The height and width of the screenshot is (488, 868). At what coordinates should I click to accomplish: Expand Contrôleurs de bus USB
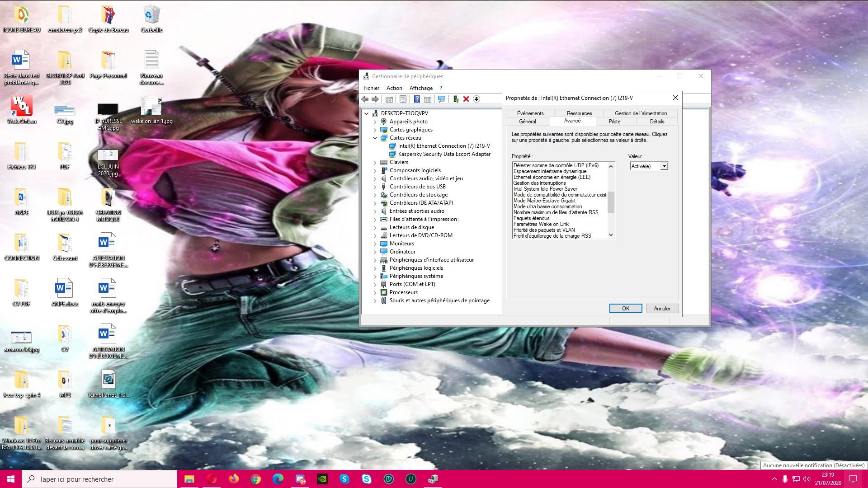coord(375,187)
